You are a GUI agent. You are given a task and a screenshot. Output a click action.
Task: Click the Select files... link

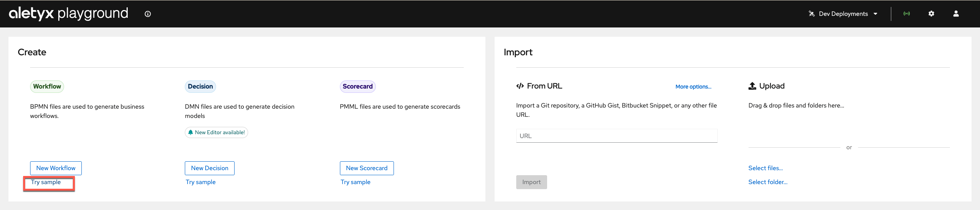click(x=765, y=168)
